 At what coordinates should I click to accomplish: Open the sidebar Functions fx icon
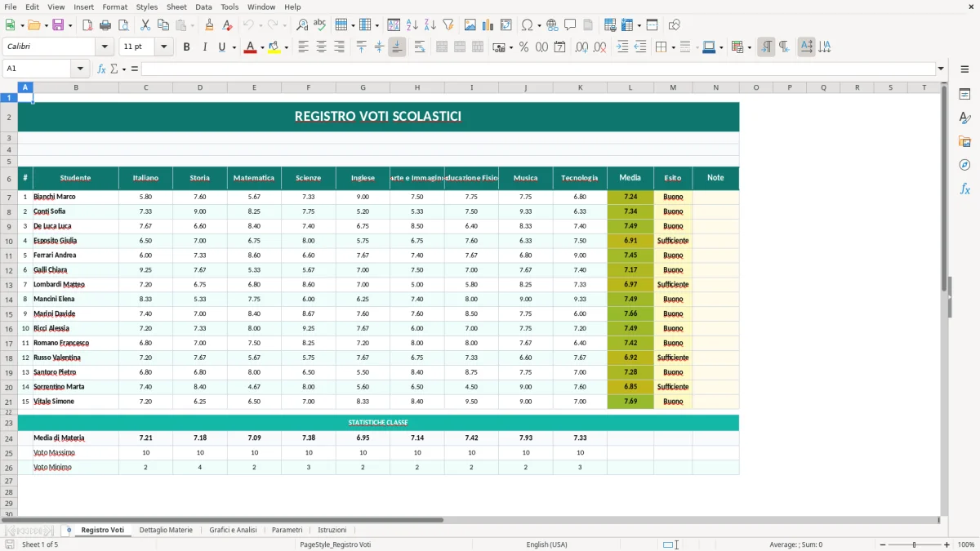coord(964,189)
